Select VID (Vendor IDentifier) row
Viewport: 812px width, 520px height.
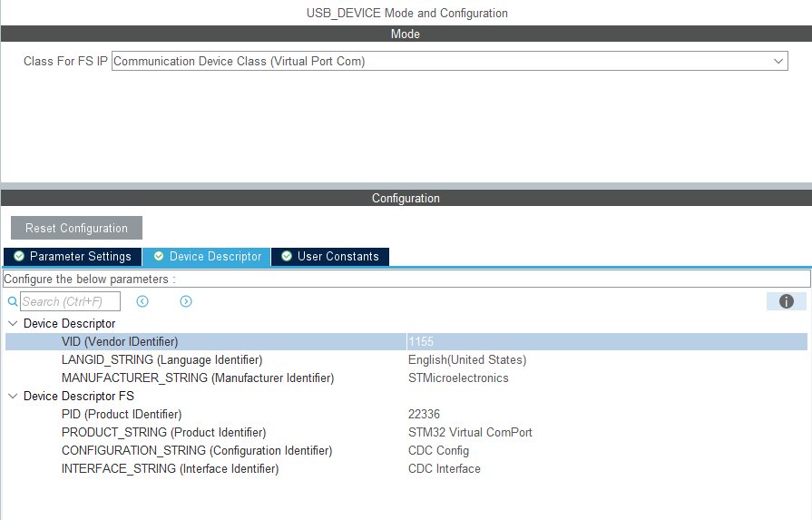click(406, 342)
